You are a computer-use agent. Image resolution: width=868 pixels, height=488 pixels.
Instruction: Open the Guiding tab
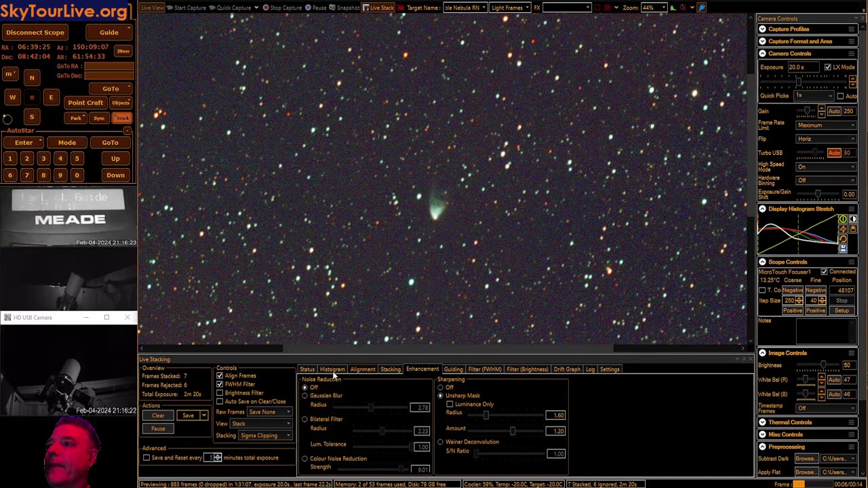pyautogui.click(x=453, y=369)
